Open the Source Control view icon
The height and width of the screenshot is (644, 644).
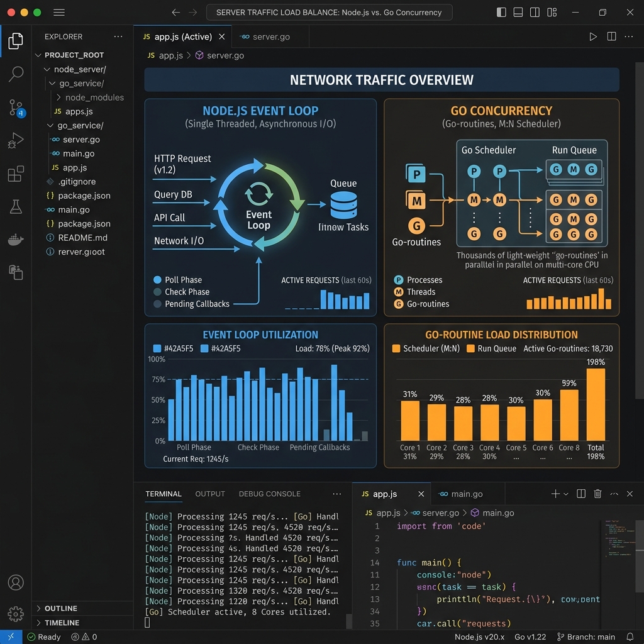coord(16,108)
